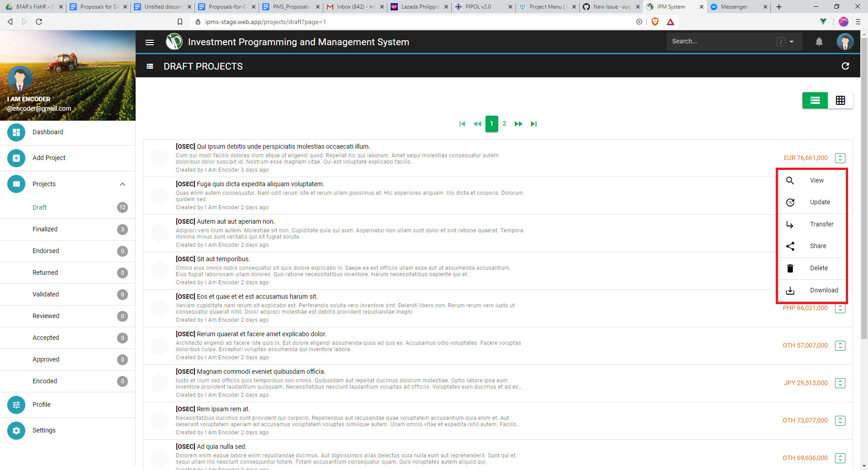Screen dimensions: 868x470
Task: Select page 2 in pagination
Action: 504,124
